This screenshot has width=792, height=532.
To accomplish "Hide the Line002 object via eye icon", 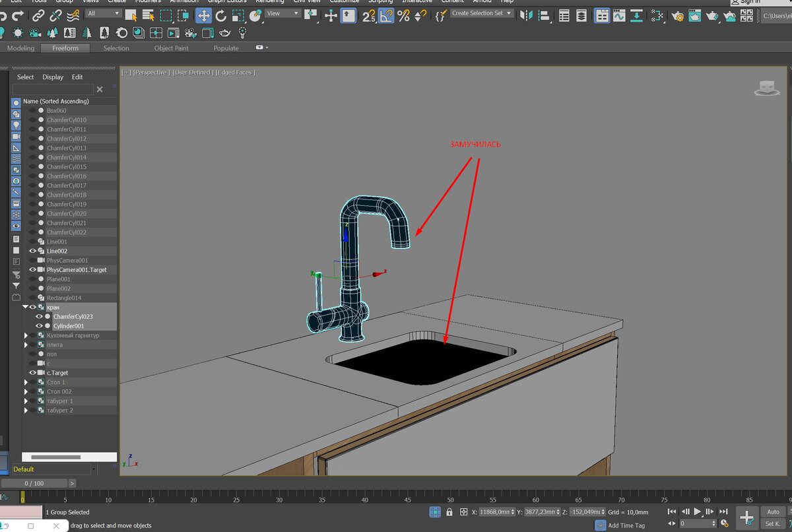I will tap(32, 251).
